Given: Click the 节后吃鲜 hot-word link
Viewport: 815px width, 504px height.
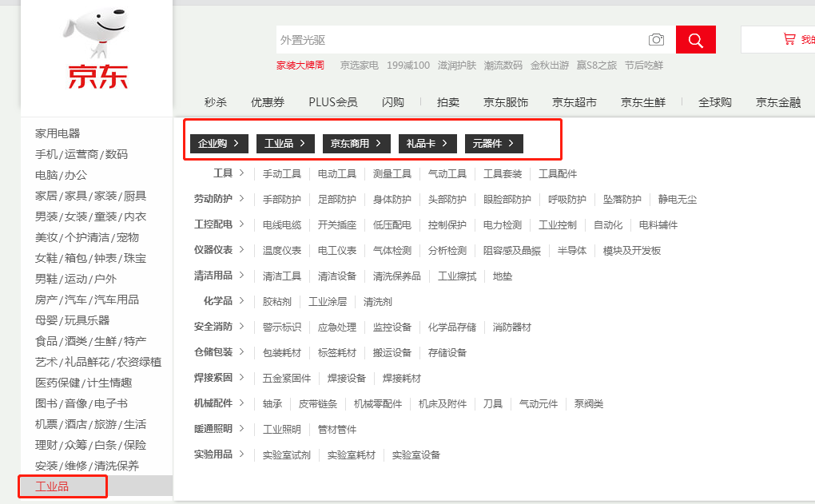Looking at the screenshot, I should [644, 65].
